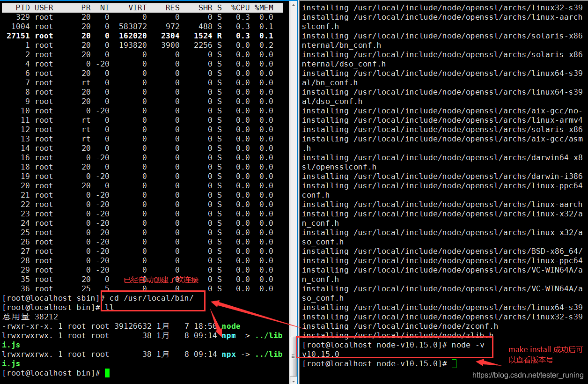Viewport: 588px width, 384px height.
Task: Click the USER column header in top
Action: coord(44,7)
